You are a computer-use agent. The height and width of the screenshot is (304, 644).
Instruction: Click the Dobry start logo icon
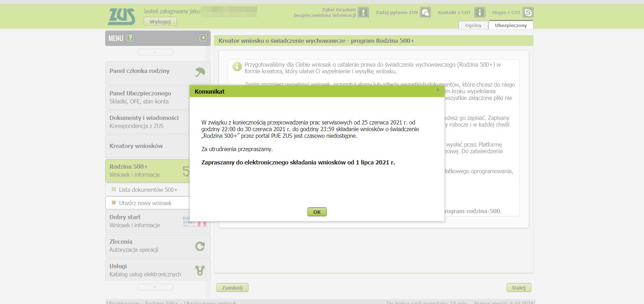(x=195, y=222)
